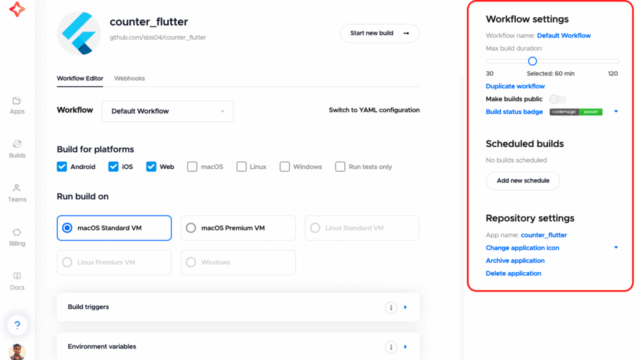The width and height of the screenshot is (640, 360).
Task: Expand the Build status badge options
Action: point(616,111)
